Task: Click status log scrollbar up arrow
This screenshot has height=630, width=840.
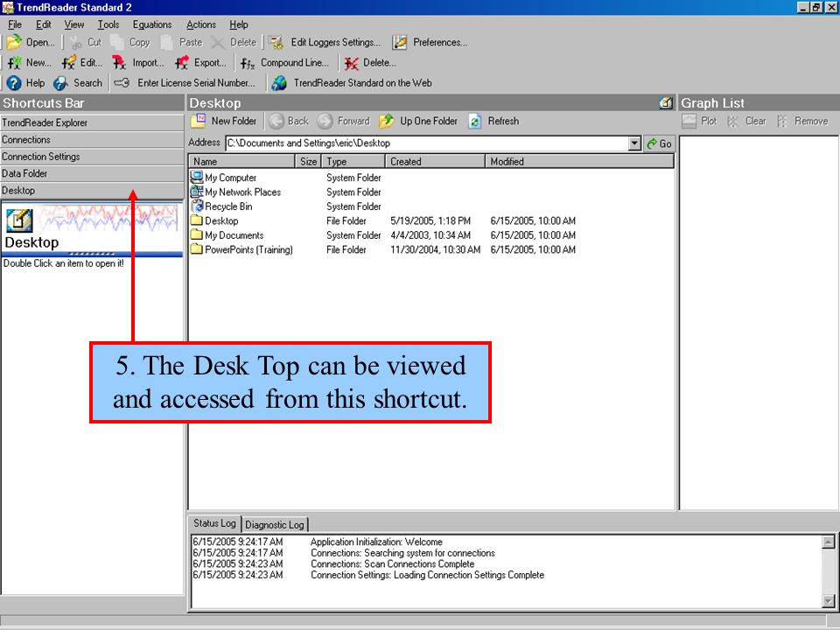Action: [829, 542]
